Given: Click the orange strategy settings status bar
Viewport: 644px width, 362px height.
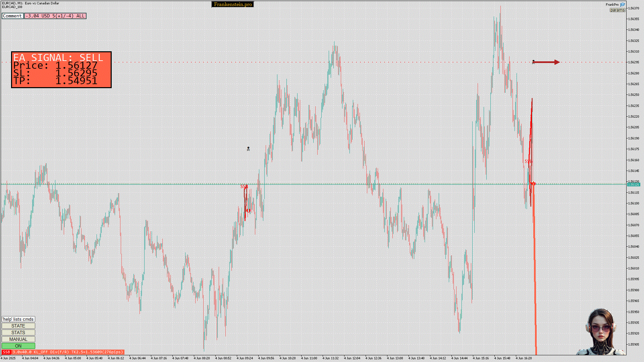Looking at the screenshot, I should click(x=68, y=352).
